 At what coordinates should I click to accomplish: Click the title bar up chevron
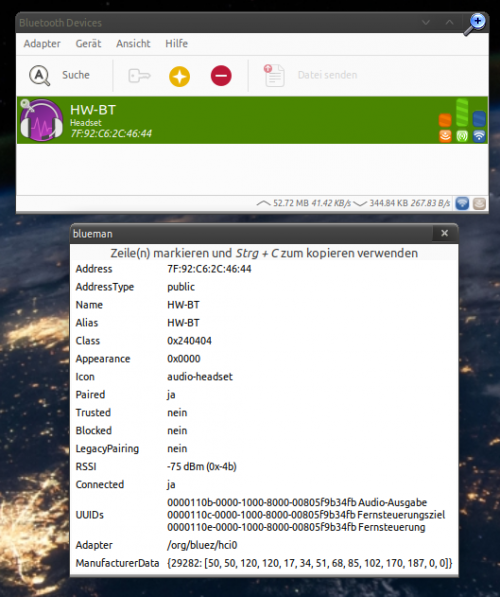pyautogui.click(x=449, y=22)
